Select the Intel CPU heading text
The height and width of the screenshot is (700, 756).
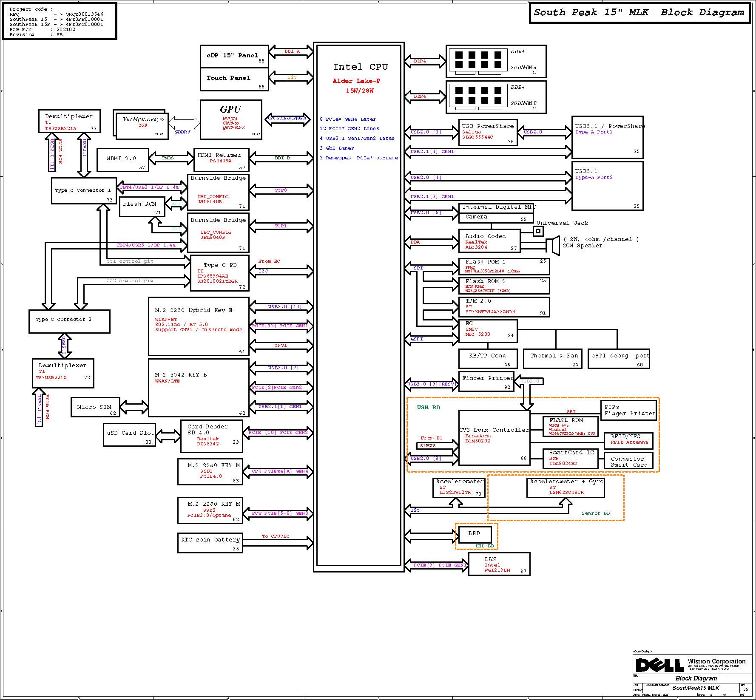tap(360, 67)
